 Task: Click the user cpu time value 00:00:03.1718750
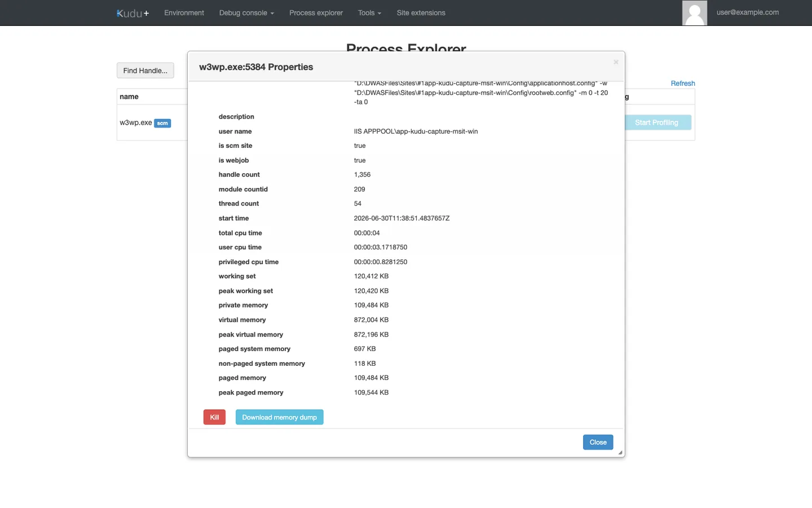[380, 247]
